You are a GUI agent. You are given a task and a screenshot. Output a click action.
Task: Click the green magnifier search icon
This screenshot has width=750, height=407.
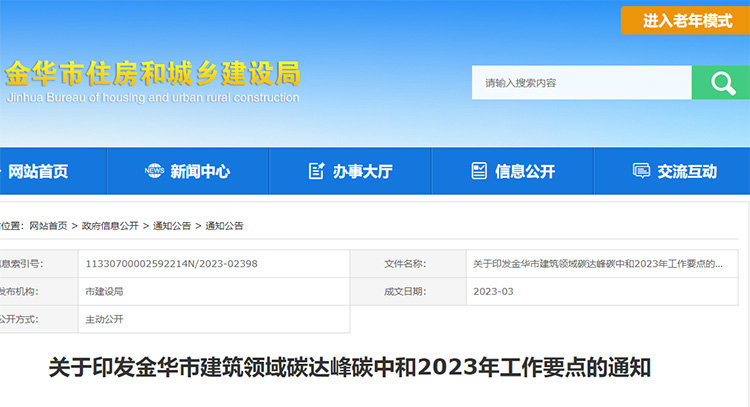pos(720,83)
